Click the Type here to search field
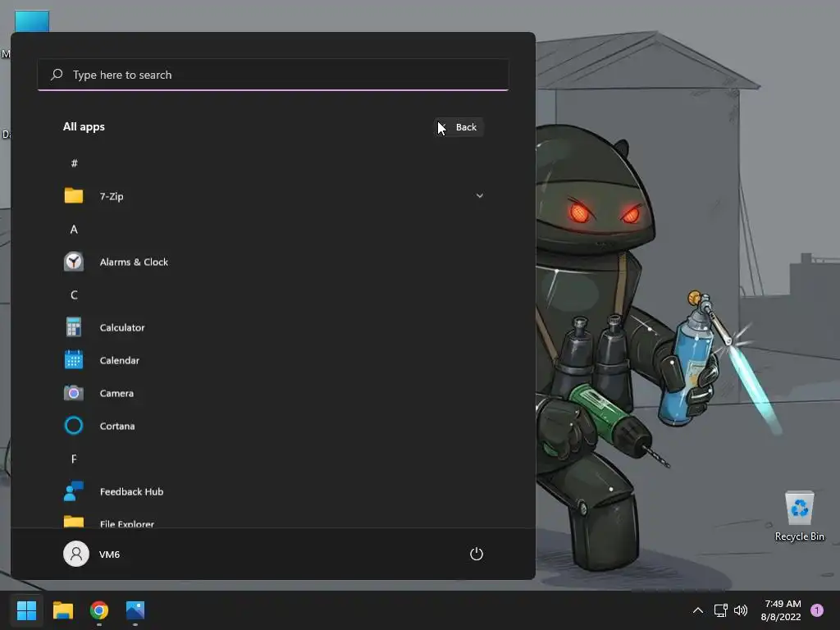Viewport: 840px width, 630px height. [273, 75]
